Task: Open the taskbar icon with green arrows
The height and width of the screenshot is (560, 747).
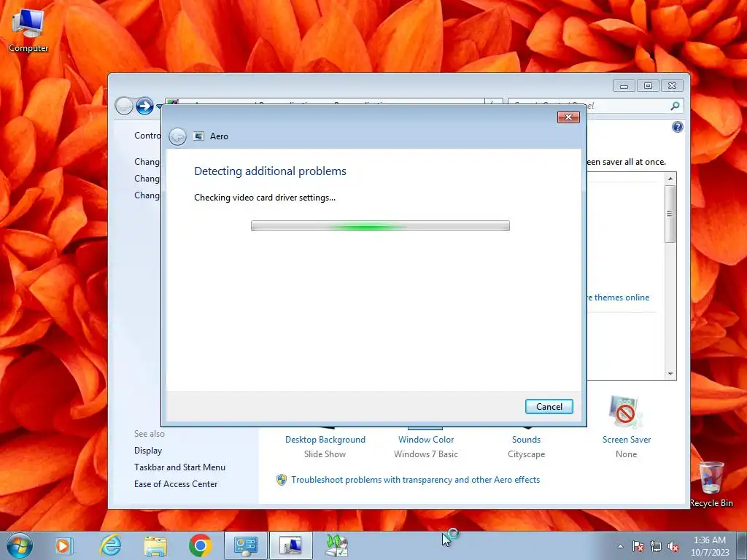Action: pyautogui.click(x=337, y=545)
